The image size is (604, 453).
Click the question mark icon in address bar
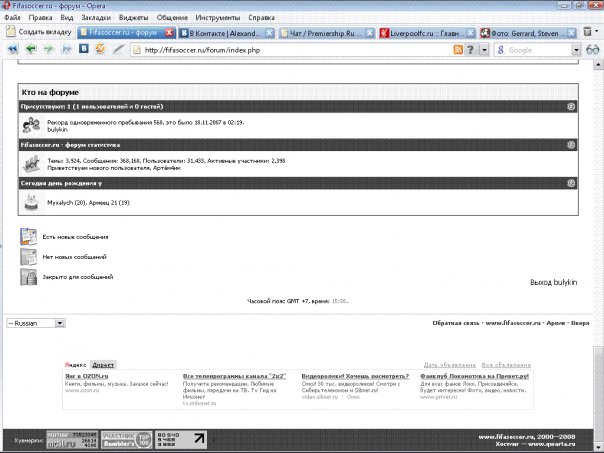tap(470, 50)
